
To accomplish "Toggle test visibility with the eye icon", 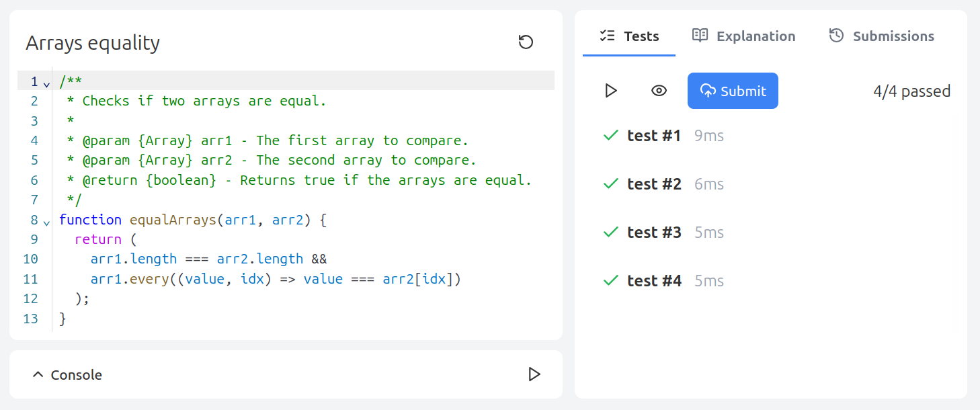I will point(659,91).
